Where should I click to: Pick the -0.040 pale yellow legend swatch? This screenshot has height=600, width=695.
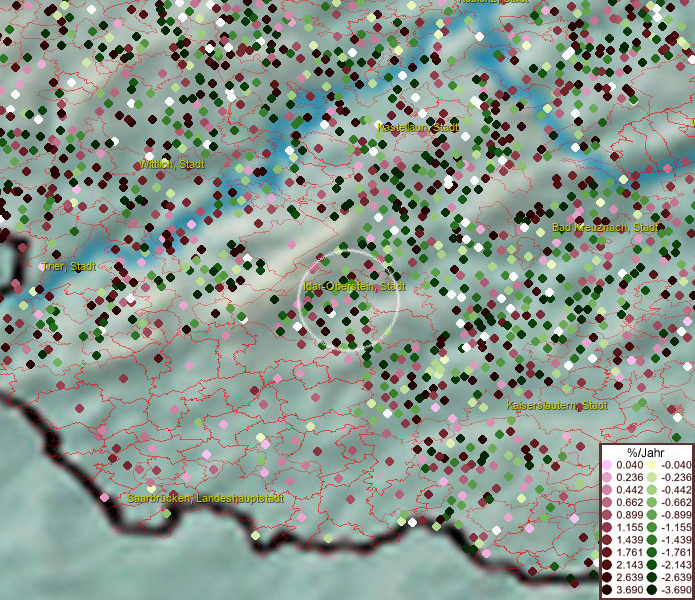(652, 465)
